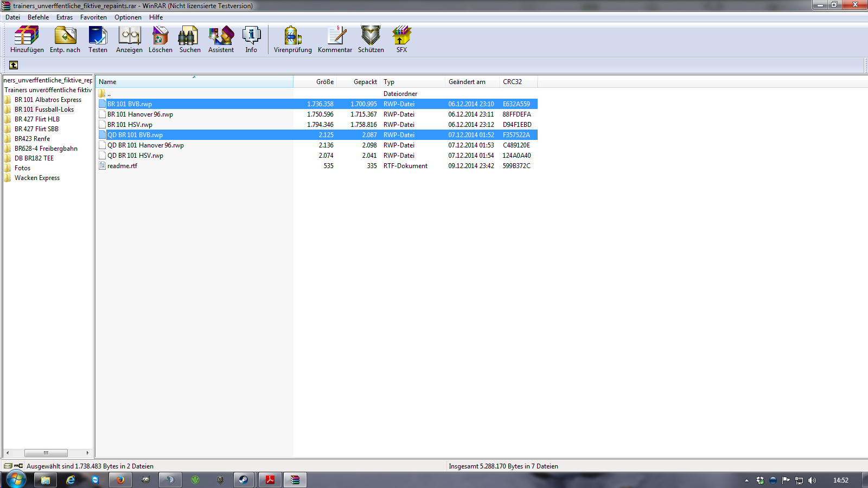Sort files by Größe column

click(315, 82)
